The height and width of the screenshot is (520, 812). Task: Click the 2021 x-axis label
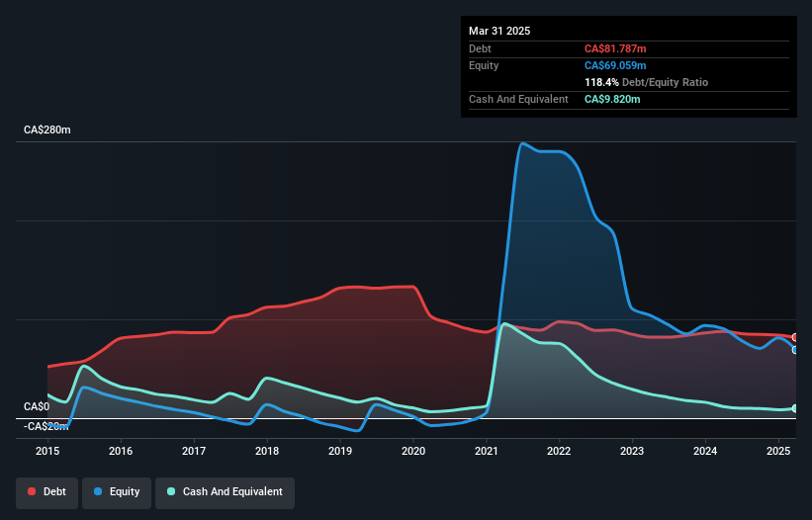[487, 451]
